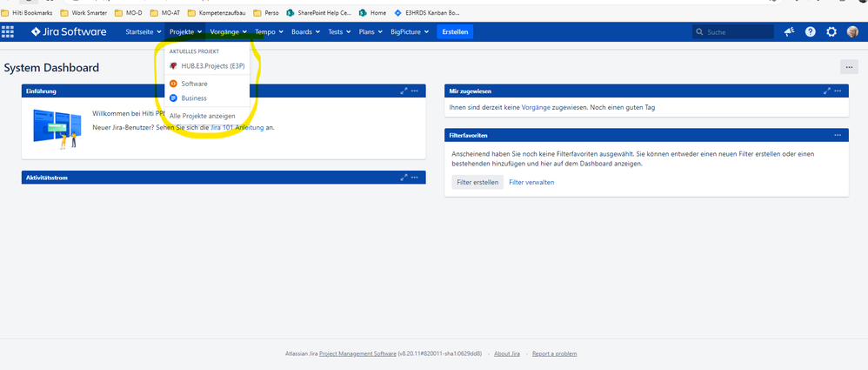Open the MO-AT bookmark folder
This screenshot has width=868, height=370.
(x=164, y=13)
